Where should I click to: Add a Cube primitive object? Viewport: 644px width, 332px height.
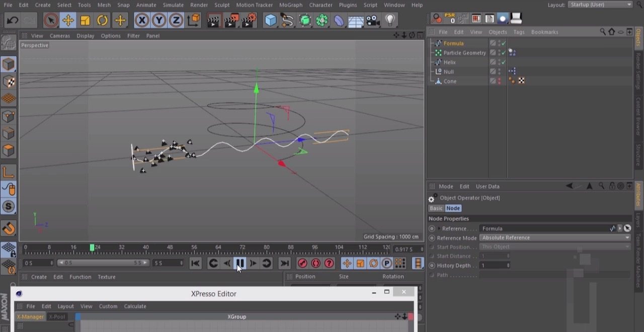coord(271,21)
